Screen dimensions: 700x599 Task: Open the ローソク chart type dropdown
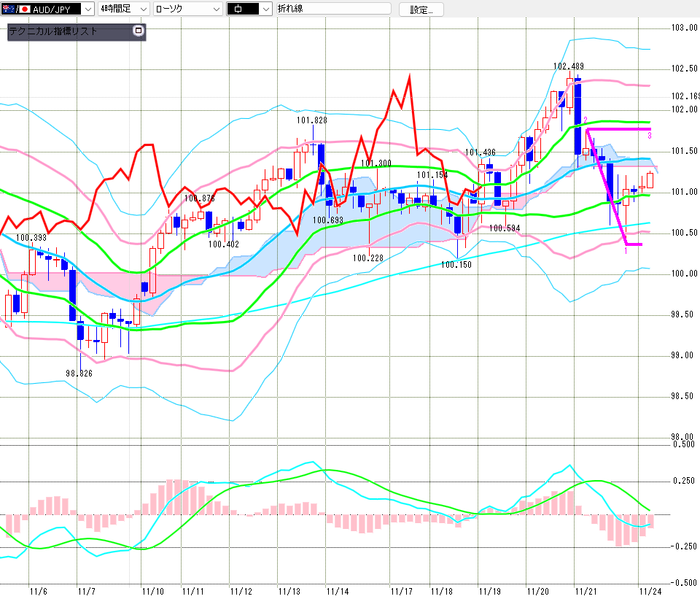point(216,9)
